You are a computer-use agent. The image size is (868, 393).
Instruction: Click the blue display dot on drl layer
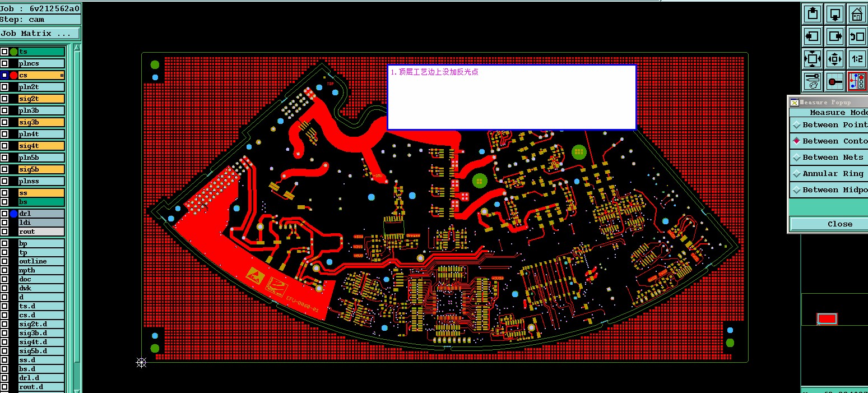(x=14, y=214)
